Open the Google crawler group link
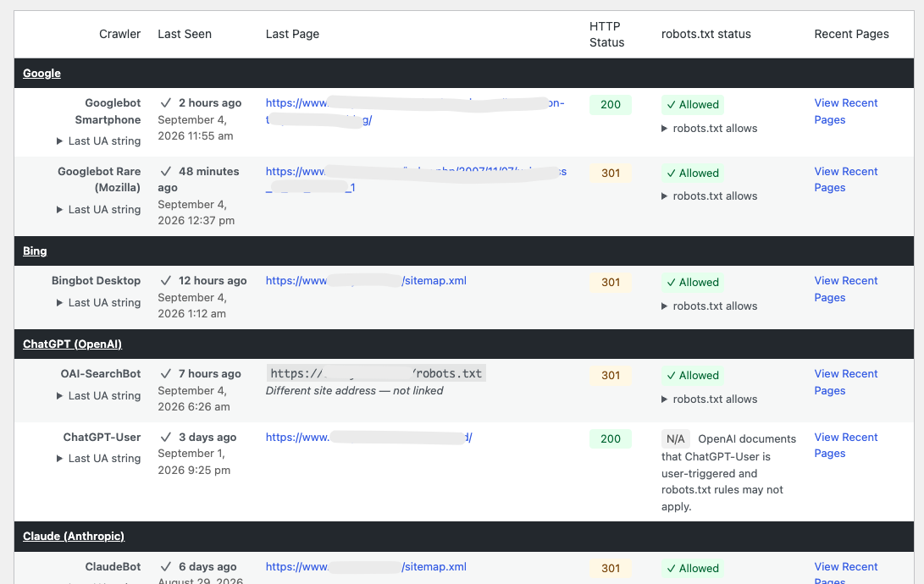 tap(41, 73)
